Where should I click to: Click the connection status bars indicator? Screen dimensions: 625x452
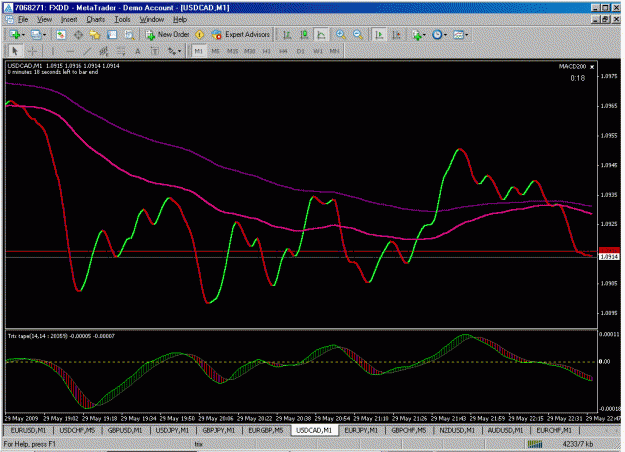pos(535,444)
